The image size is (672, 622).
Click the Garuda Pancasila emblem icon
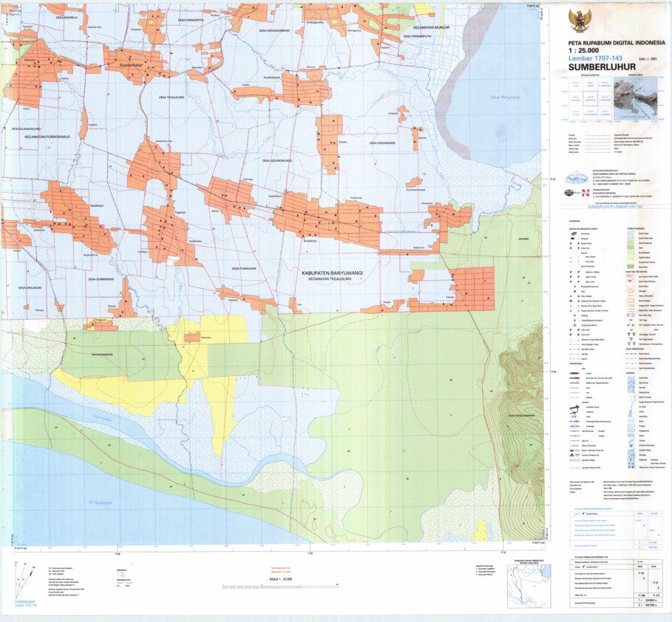[x=580, y=20]
